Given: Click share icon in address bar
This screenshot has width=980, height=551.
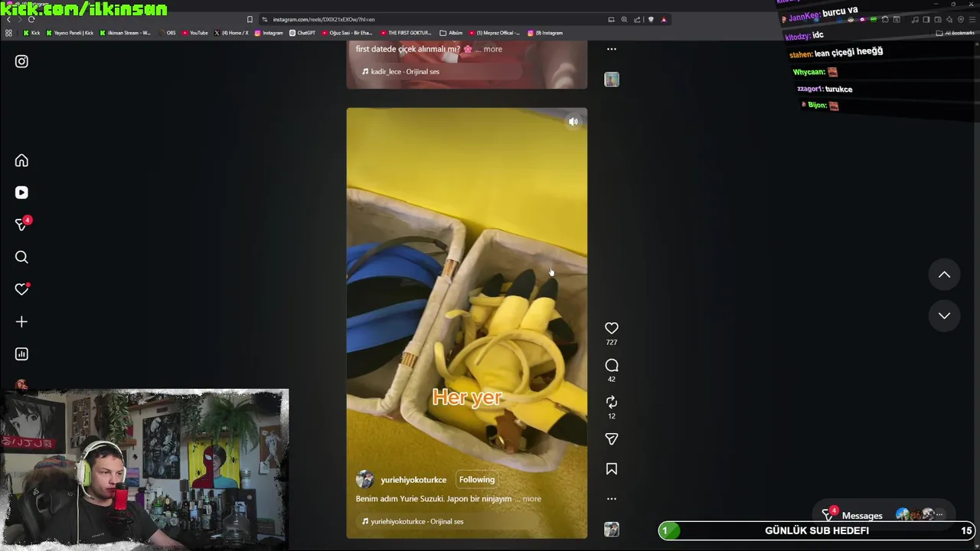Looking at the screenshot, I should [x=637, y=19].
